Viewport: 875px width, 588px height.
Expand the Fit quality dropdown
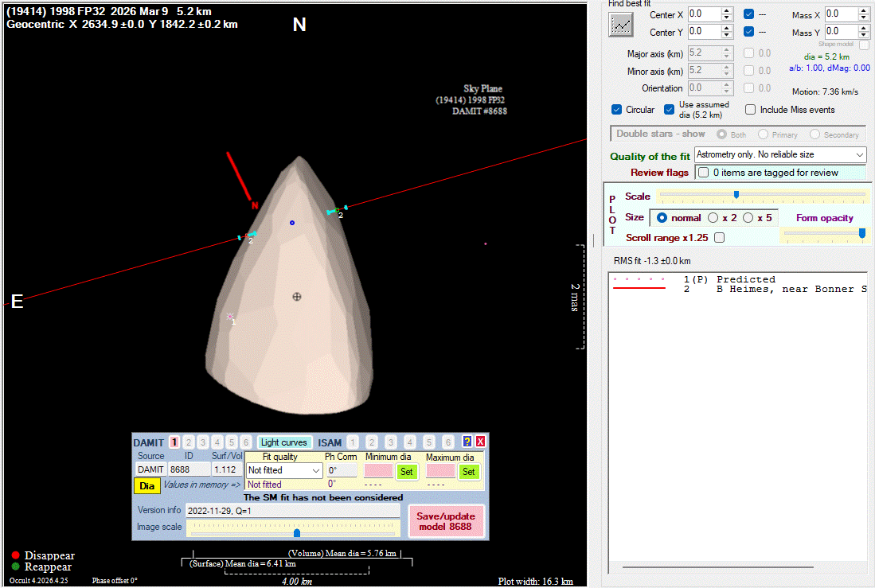tap(316, 471)
